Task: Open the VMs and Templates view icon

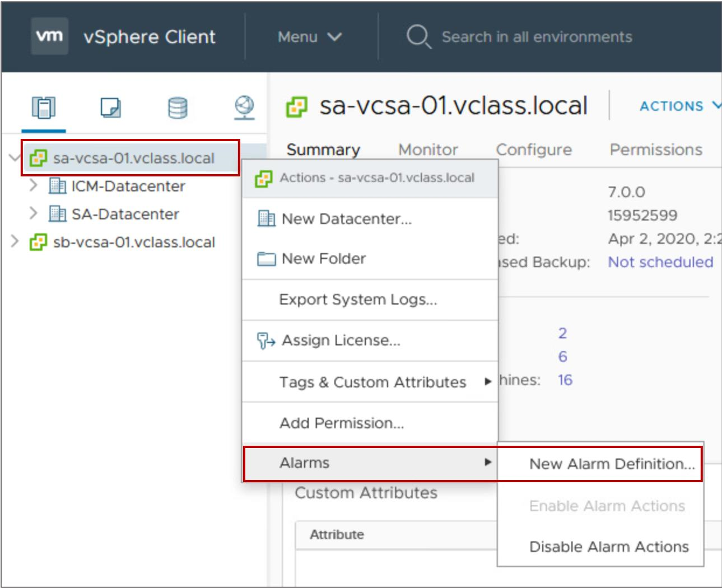Action: point(110,107)
